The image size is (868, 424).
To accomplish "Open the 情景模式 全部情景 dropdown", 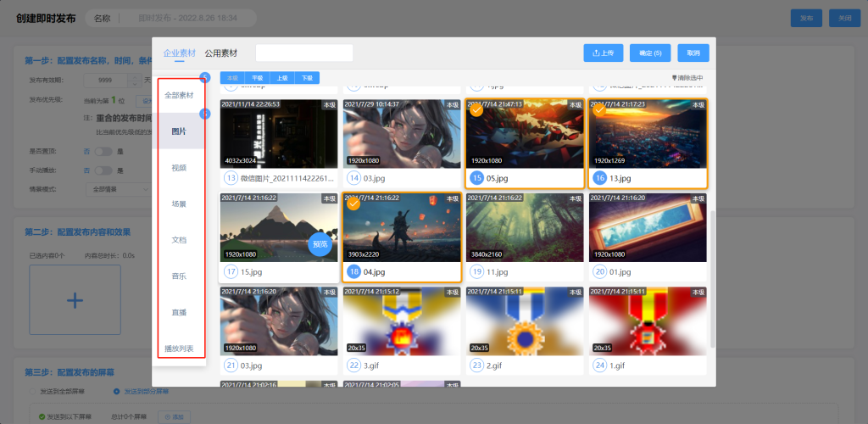I will coord(119,189).
